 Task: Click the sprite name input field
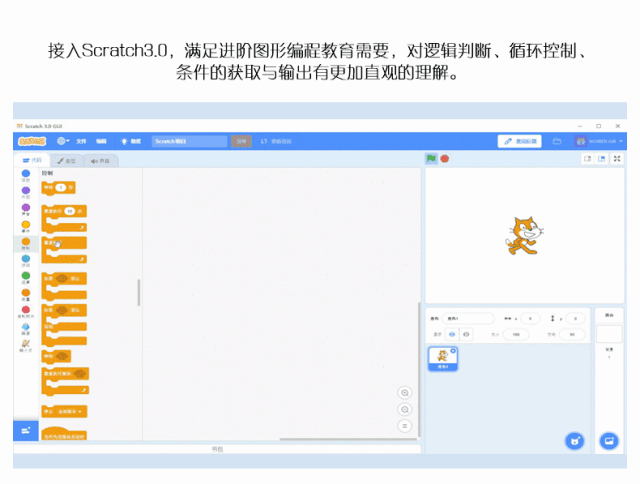(468, 318)
